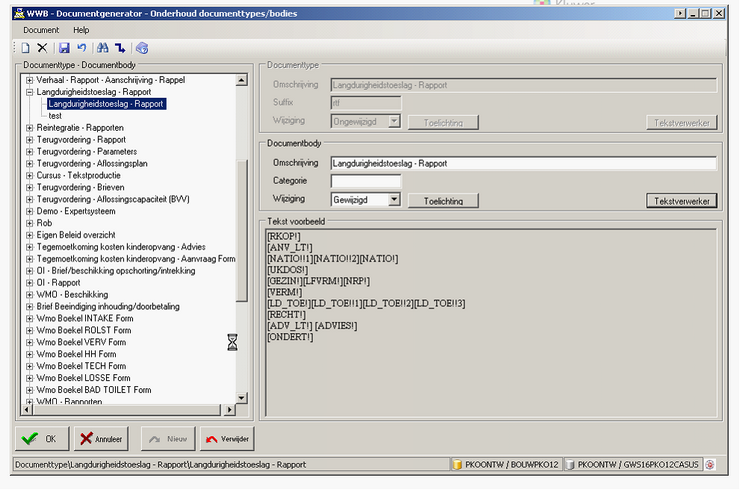This screenshot has height=490, width=740.
Task: Click Tekstverwerker button in Documenttype section
Action: tap(681, 122)
